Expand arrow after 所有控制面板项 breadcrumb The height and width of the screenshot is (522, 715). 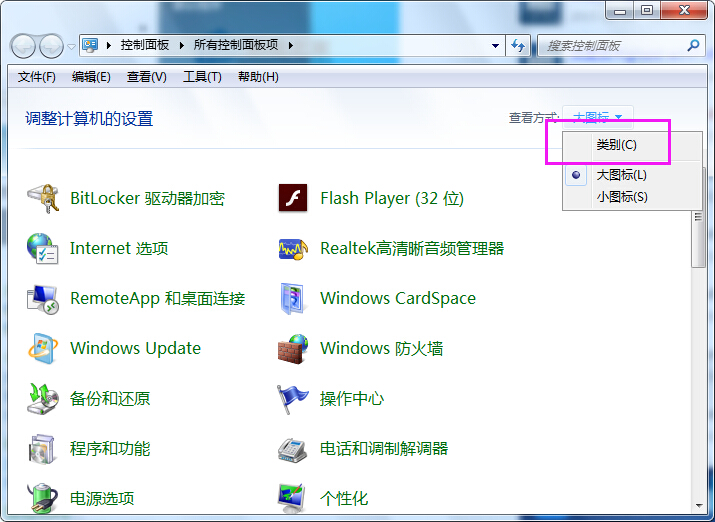click(290, 45)
